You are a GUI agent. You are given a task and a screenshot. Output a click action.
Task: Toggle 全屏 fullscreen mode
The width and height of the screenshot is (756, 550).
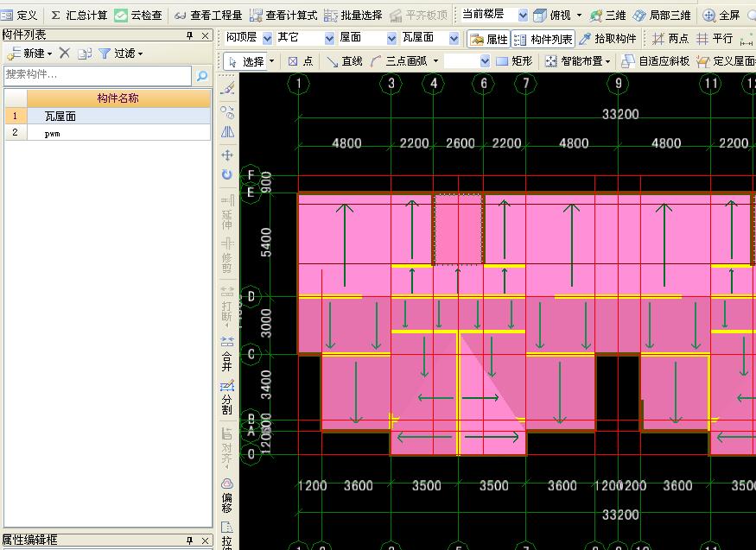pos(721,16)
